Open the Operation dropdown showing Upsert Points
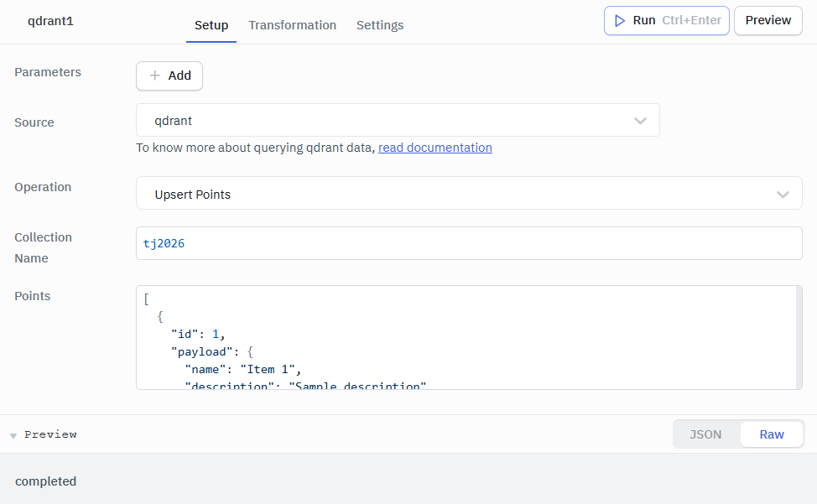The width and height of the screenshot is (817, 504). [x=469, y=193]
